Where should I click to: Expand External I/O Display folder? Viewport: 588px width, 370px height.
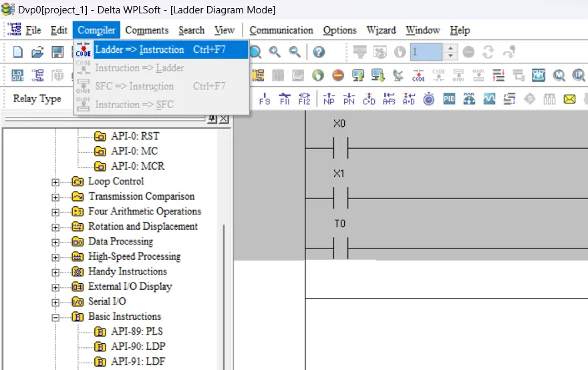(x=55, y=287)
